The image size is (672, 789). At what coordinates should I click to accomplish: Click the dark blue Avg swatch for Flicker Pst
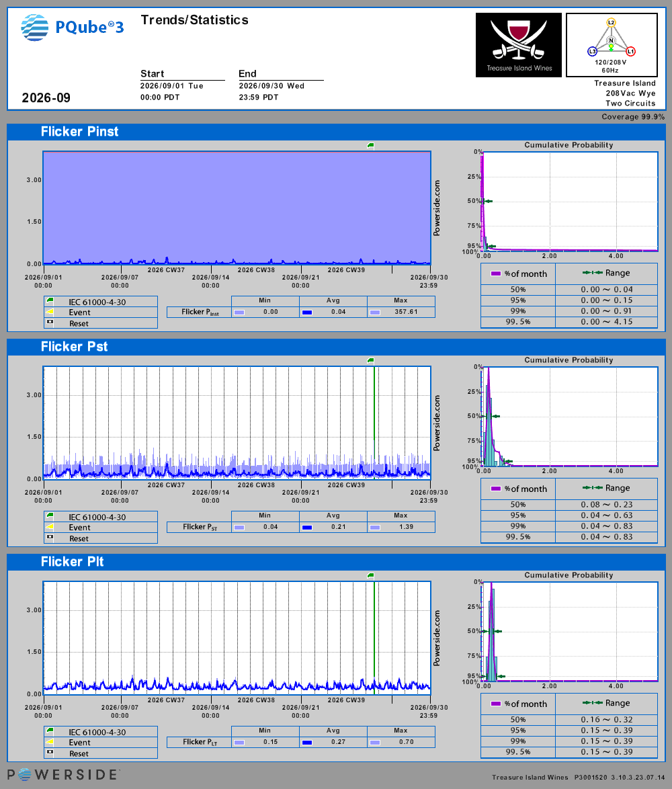coord(307,528)
